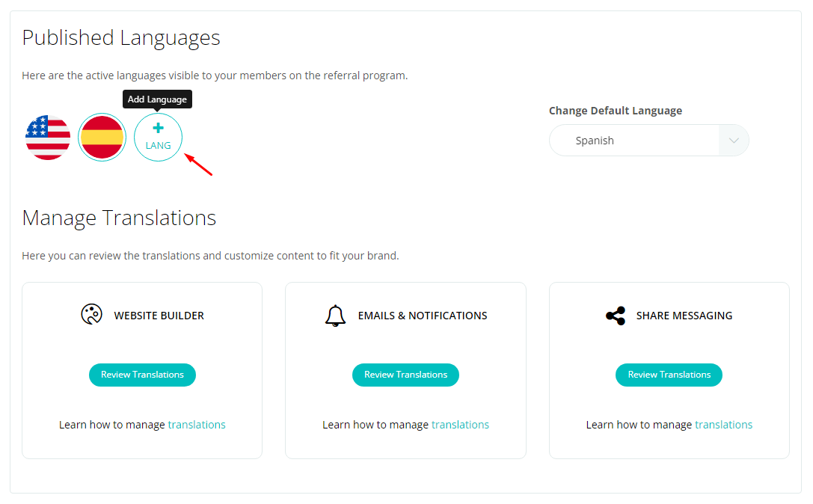The image size is (813, 504).
Task: Click the Manage Translations heading
Action: [x=118, y=218]
